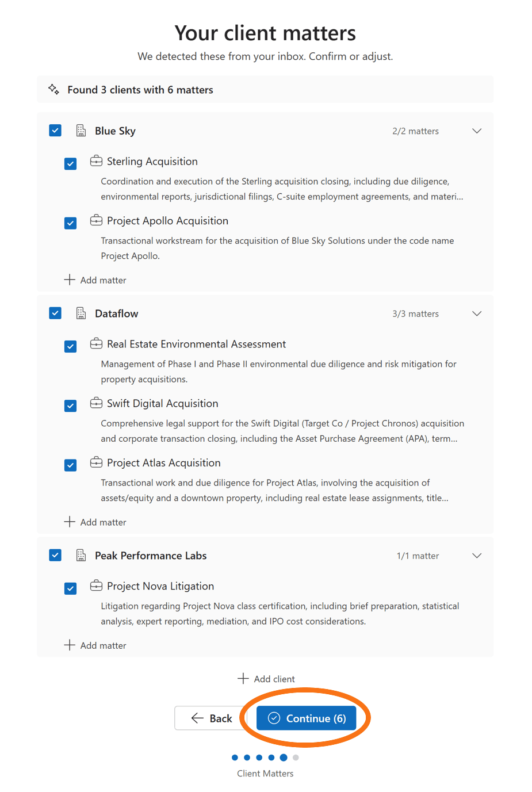Click the briefcase icon for Project Apollo Acquisition
This screenshot has width=532, height=792.
96,220
